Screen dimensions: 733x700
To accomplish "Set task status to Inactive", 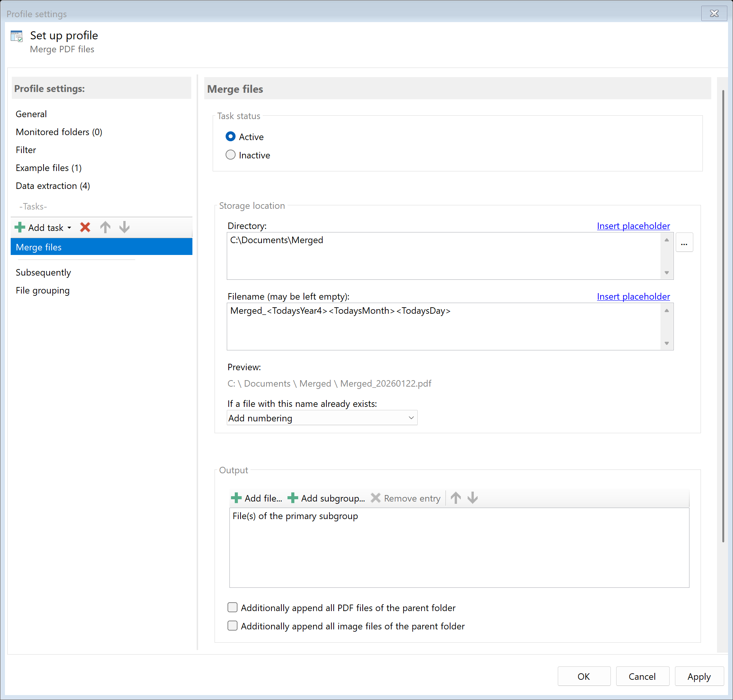I will [x=231, y=155].
